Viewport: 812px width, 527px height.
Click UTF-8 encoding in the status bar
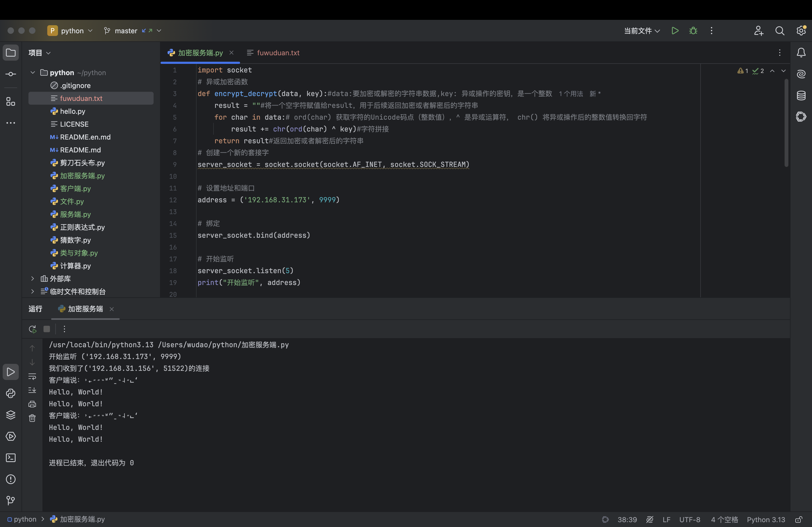coord(690,519)
